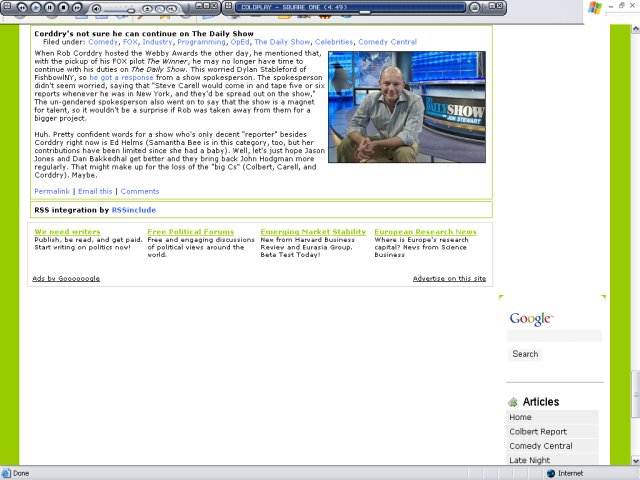The height and width of the screenshot is (480, 640).
Task: Open the 'European Research News' ad
Action: pos(425,232)
